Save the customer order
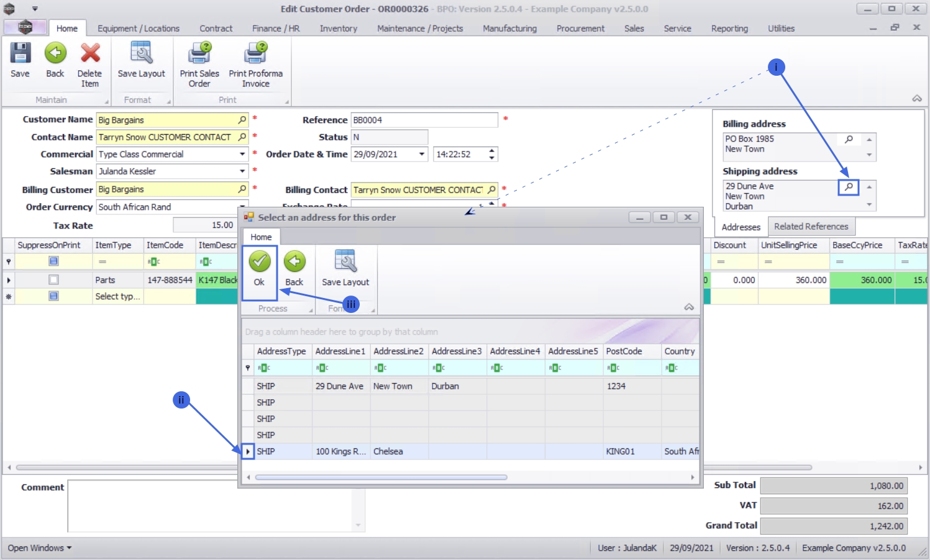This screenshot has height=560, width=930. 20,61
